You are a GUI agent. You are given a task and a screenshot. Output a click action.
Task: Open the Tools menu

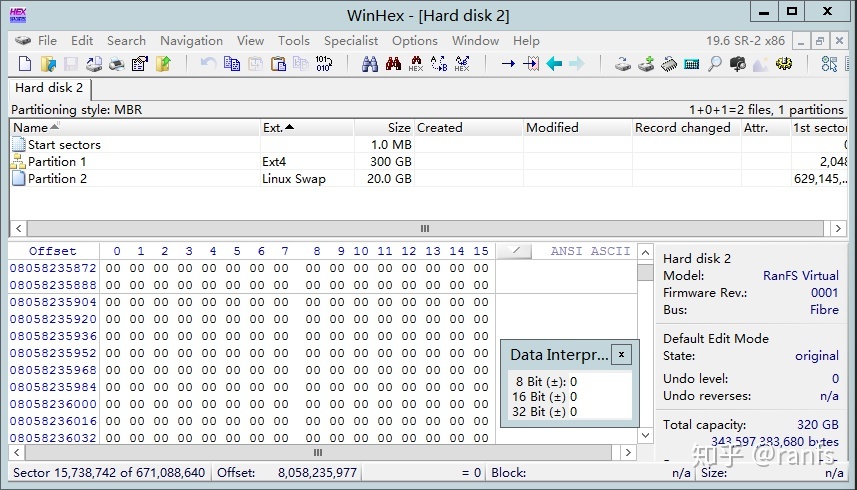(x=294, y=41)
